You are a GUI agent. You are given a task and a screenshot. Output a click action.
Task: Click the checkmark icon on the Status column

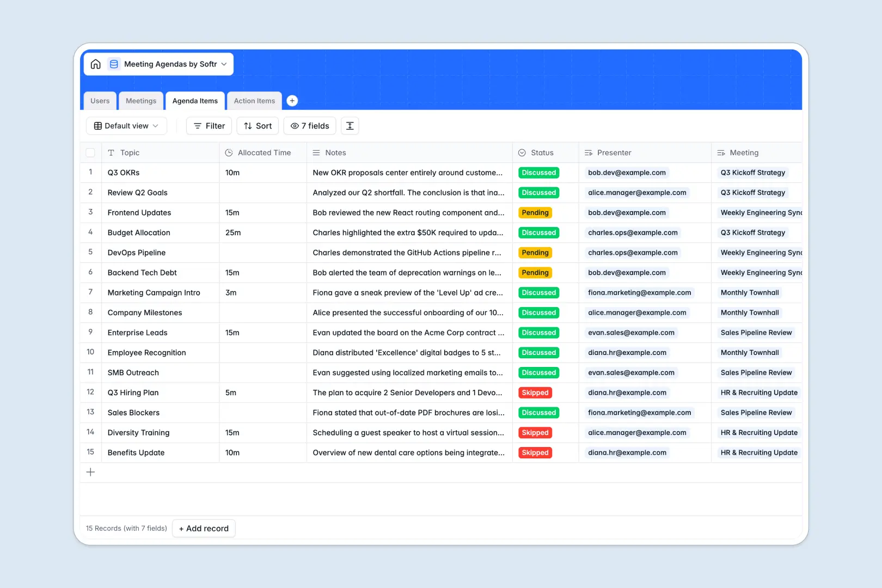522,152
